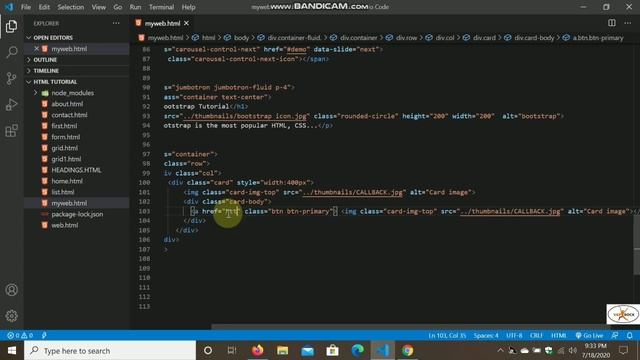The width and height of the screenshot is (640, 360).
Task: Collapse the HTML TUTORIAL folder section
Action: tap(55, 82)
